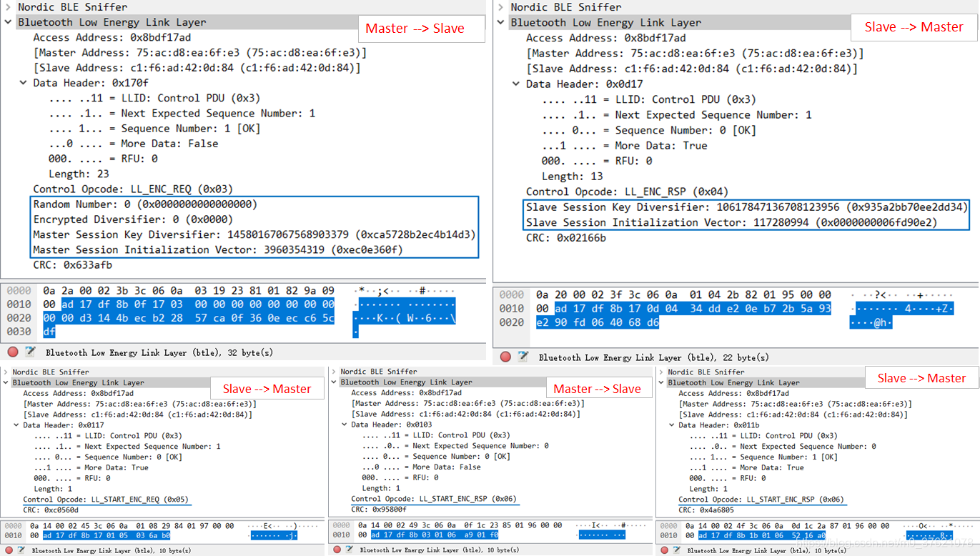
Task: Select LL_START_ENC_RSP opcode row above CRC 0x4a6805
Action: 761,500
